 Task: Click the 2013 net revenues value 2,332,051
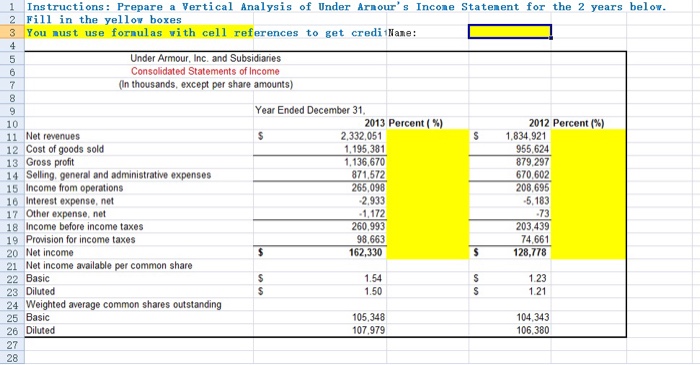362,136
